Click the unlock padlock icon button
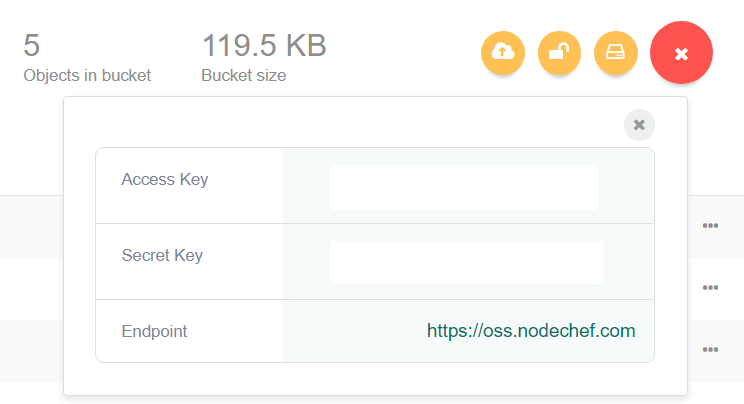The width and height of the screenshot is (744, 404). [x=559, y=53]
